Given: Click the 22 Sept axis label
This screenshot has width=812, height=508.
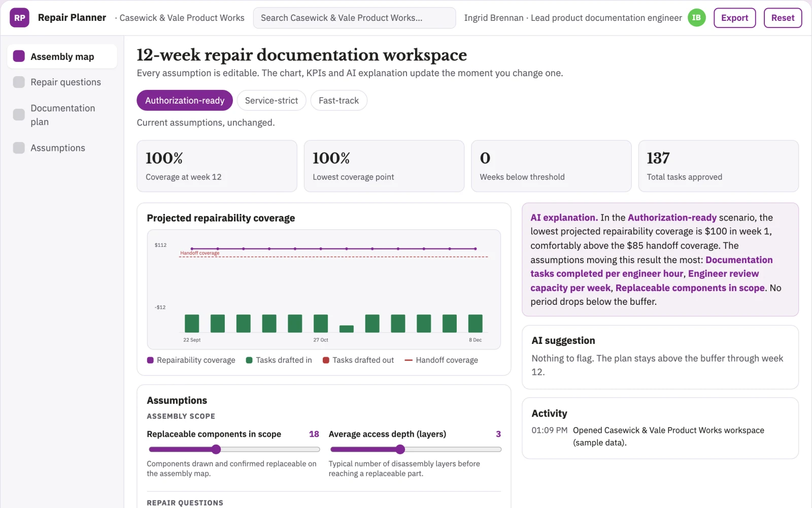Looking at the screenshot, I should pyautogui.click(x=192, y=340).
